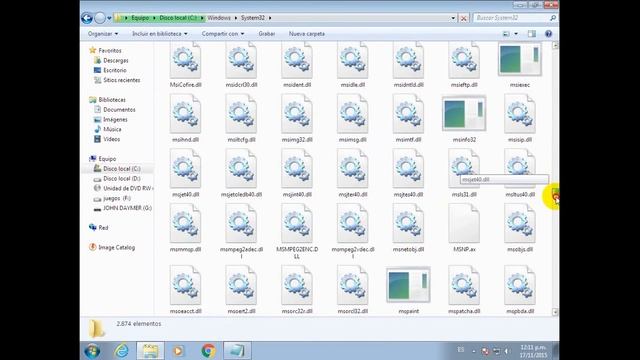Viewport: 640px width, 360px height.
Task: Select the msiexec application icon
Action: [x=520, y=60]
